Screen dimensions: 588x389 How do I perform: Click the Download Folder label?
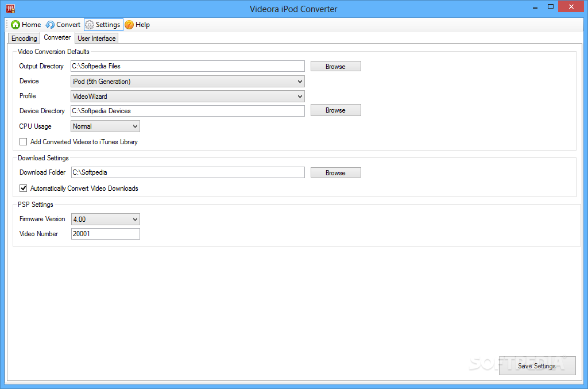click(x=42, y=172)
